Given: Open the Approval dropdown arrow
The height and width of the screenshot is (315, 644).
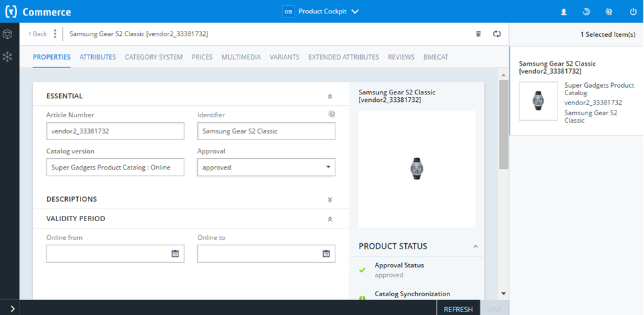Looking at the screenshot, I should (x=328, y=168).
